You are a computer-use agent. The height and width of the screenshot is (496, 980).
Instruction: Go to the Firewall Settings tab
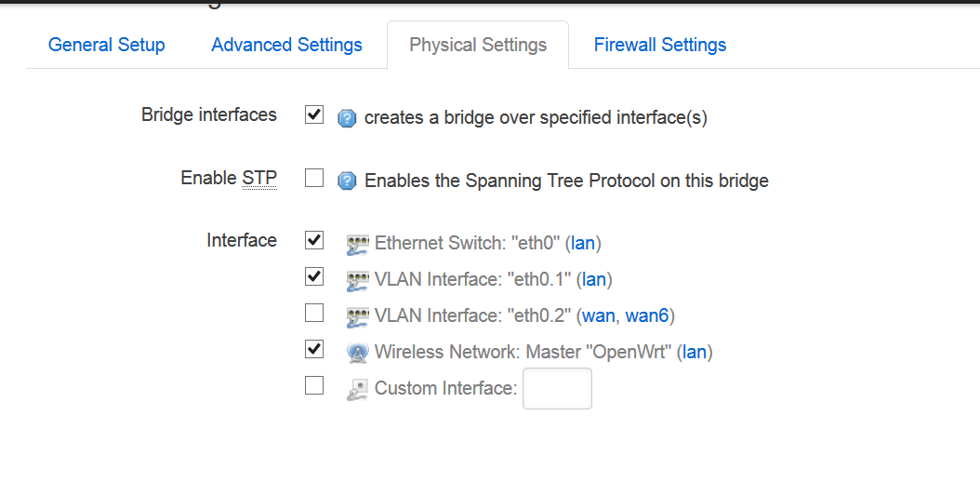[660, 45]
